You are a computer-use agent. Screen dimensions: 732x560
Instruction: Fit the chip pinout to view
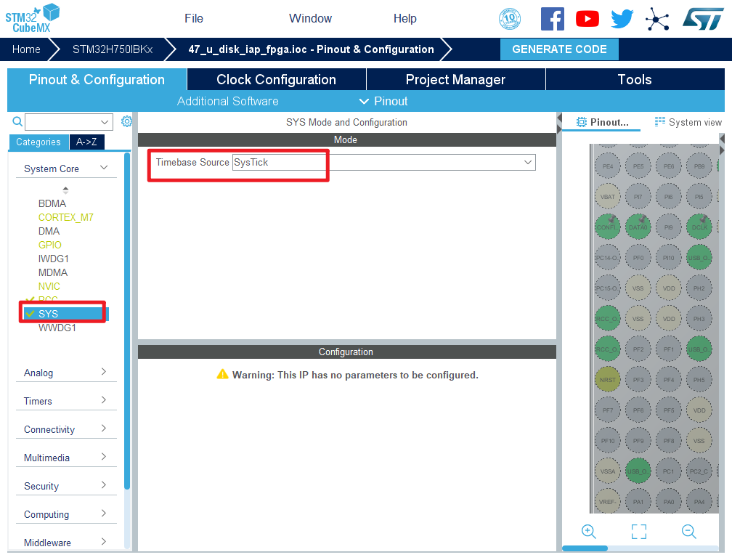[638, 531]
